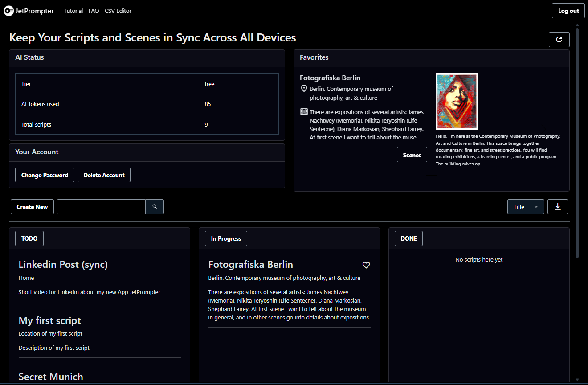The width and height of the screenshot is (588, 385).
Task: Click the script search input field
Action: coord(101,207)
